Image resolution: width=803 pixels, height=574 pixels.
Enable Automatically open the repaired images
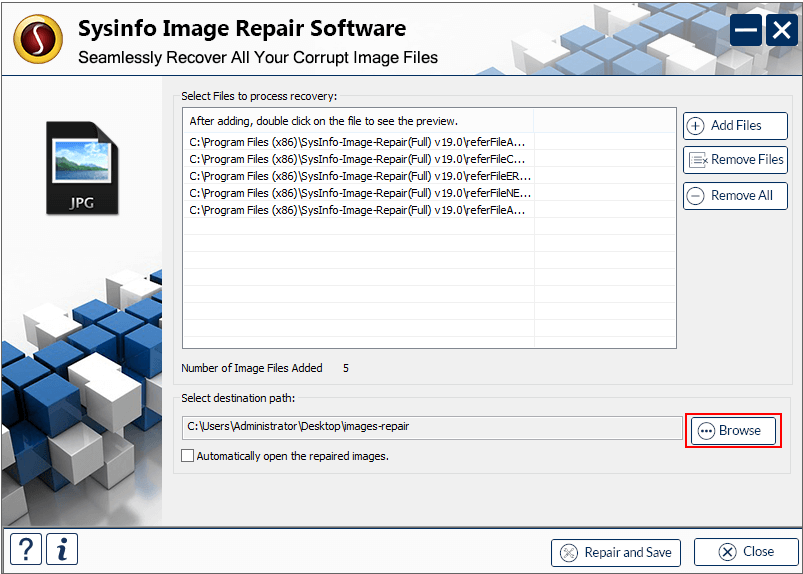(x=187, y=456)
